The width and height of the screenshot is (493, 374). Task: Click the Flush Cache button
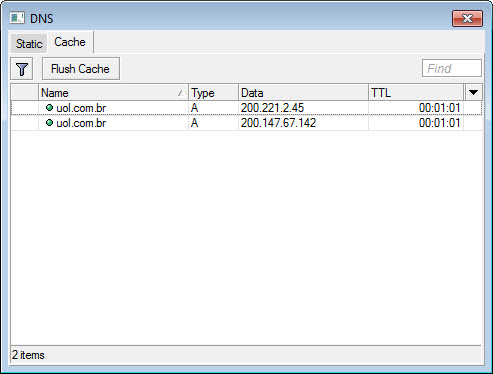coord(81,69)
